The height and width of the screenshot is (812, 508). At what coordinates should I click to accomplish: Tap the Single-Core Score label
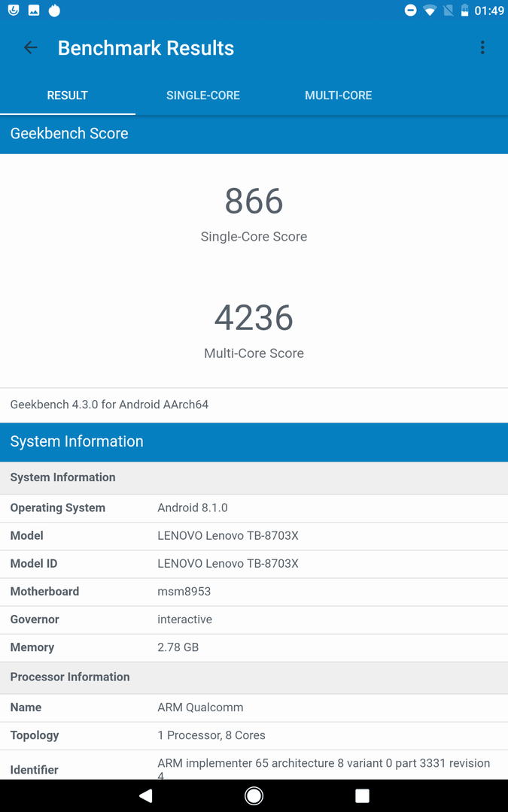click(254, 237)
